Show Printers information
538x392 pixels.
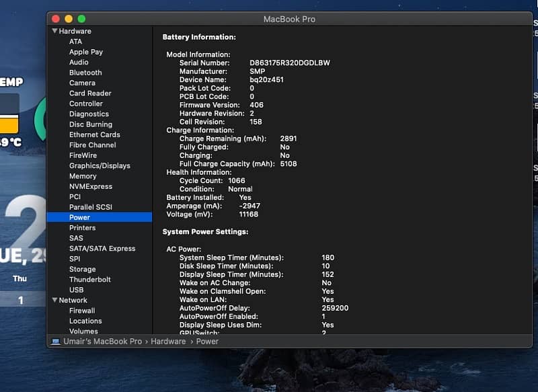click(82, 228)
